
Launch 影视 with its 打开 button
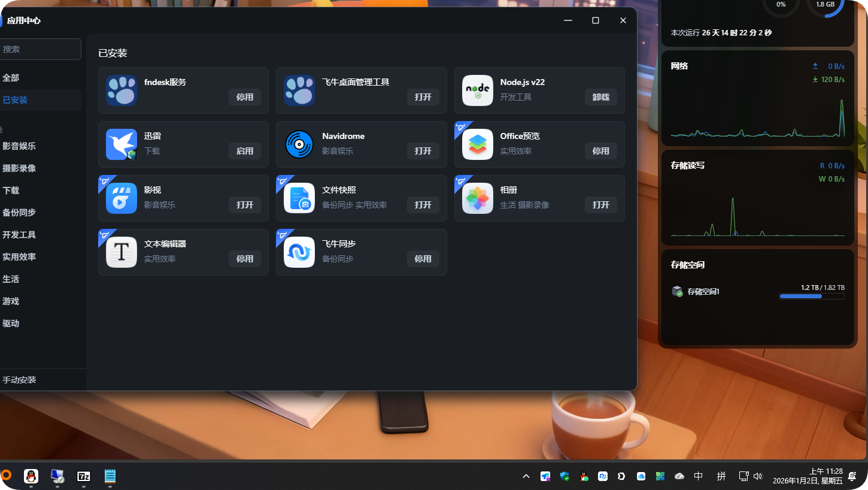[245, 205]
